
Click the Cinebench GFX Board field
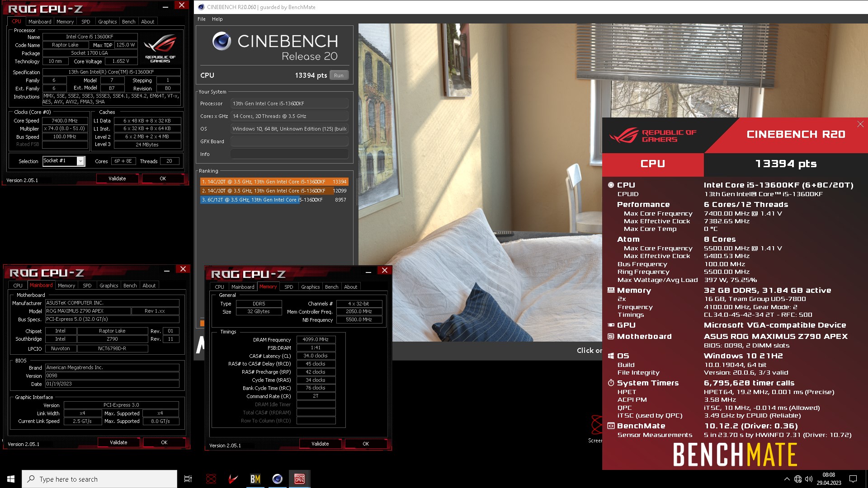(x=289, y=141)
